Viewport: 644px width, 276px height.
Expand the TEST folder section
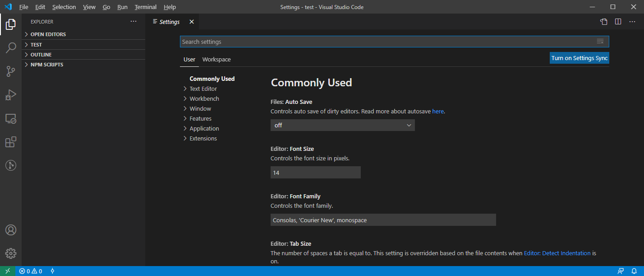(83, 45)
